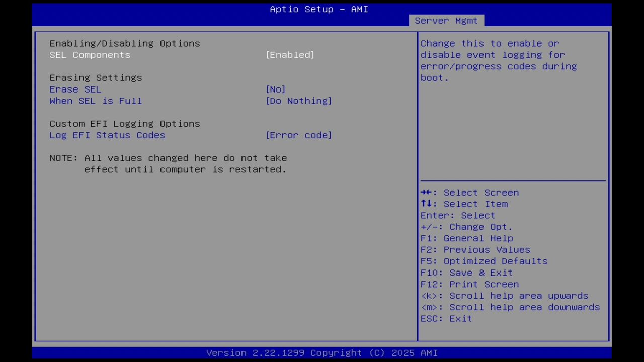Viewport: 644px width, 362px height.
Task: Click the Aptio Setup AMI title
Action: pyautogui.click(x=319, y=9)
